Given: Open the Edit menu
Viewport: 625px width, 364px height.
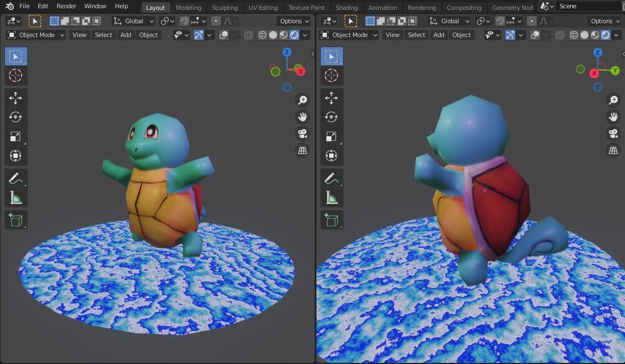Looking at the screenshot, I should click(x=43, y=6).
